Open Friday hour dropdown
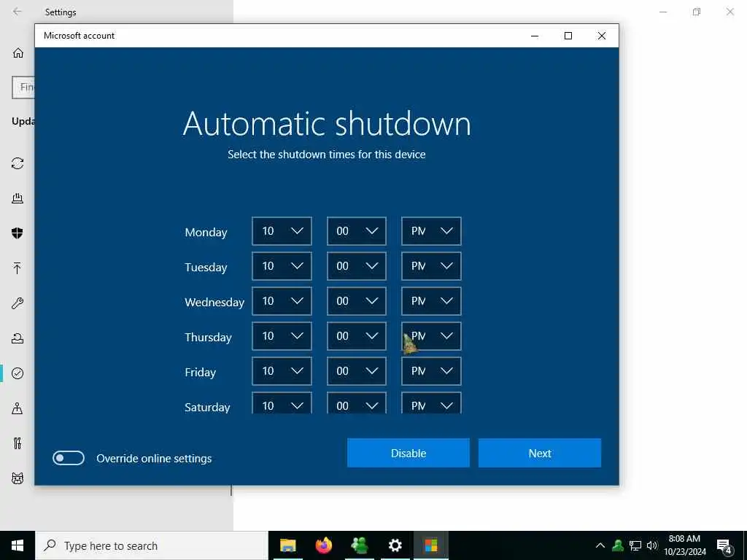The image size is (747, 560). 282,371
